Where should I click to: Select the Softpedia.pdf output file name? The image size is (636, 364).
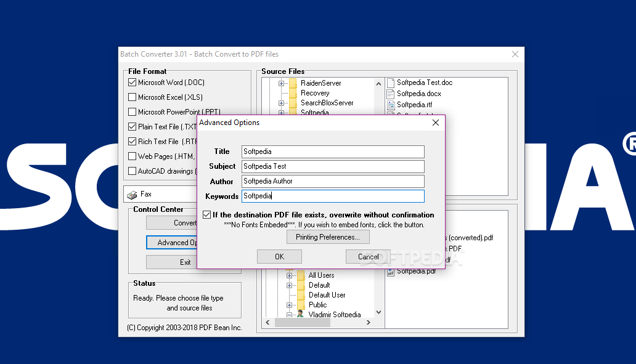(416, 271)
